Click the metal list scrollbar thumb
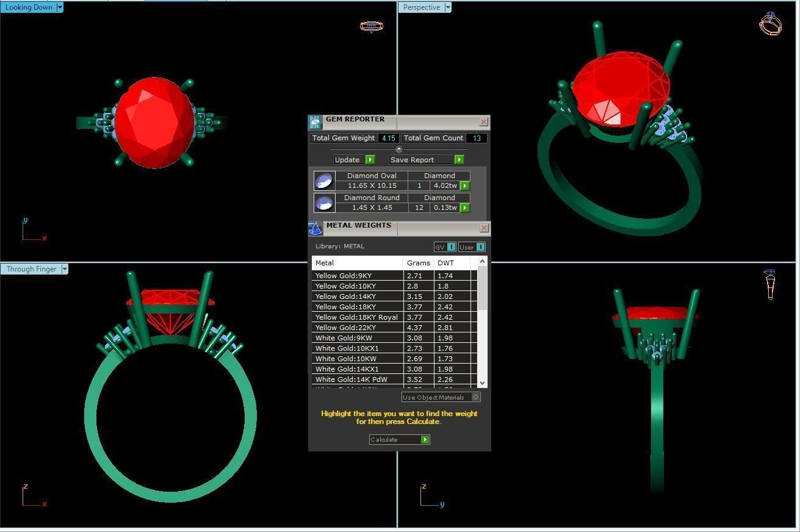 (x=483, y=288)
